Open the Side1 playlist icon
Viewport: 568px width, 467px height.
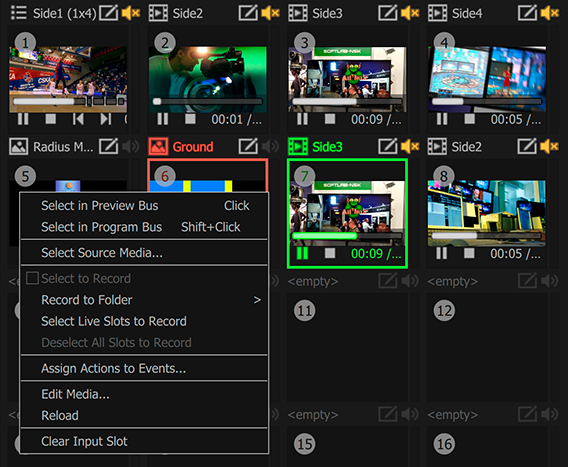coord(18,13)
